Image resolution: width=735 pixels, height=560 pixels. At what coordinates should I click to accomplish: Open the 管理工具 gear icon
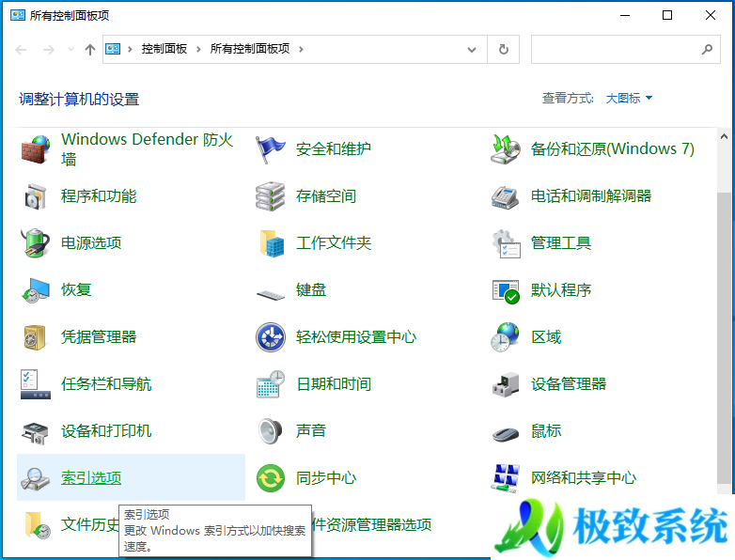pos(506,243)
